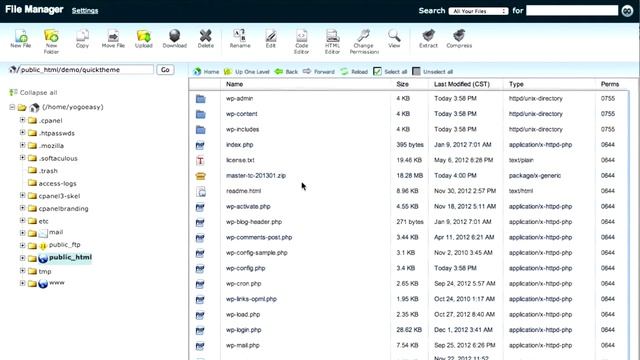Click the Download toolbar icon
The width and height of the screenshot is (640, 360).
coord(175,39)
